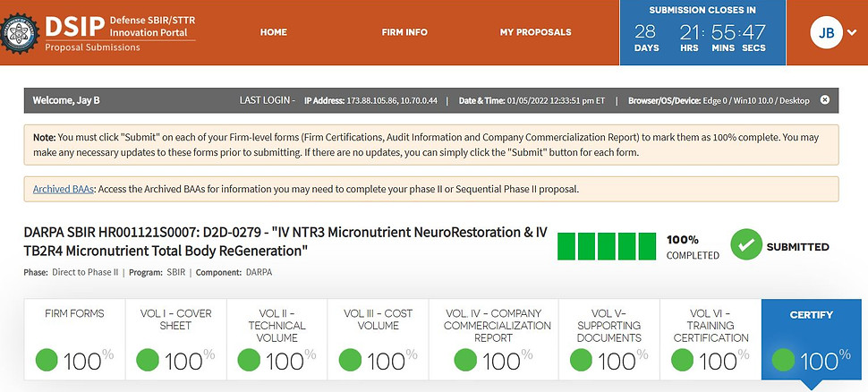Click the SUBMITTED status text
Image resolution: width=868 pixels, height=392 pixels.
pos(797,247)
